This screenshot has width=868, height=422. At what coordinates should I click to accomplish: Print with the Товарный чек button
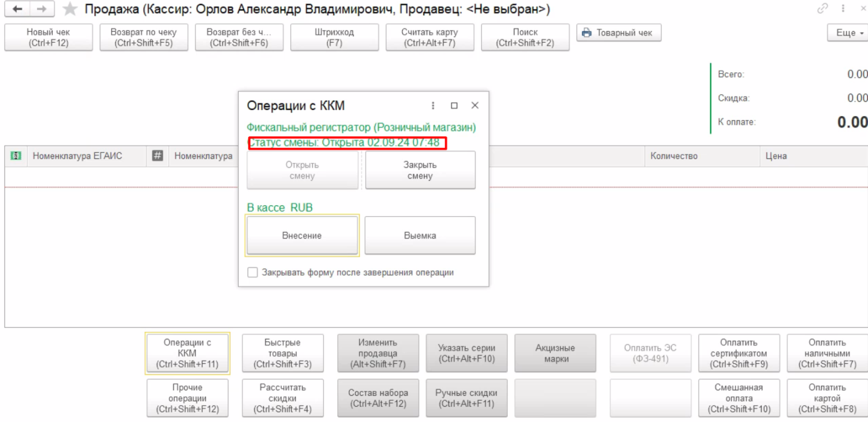[x=618, y=33]
